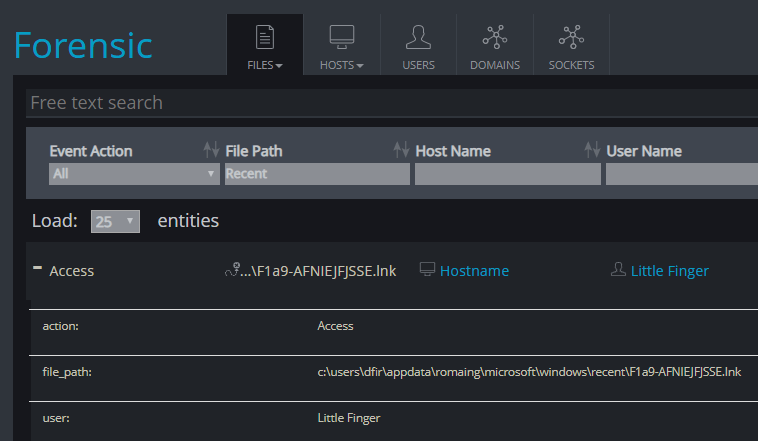
Task: Expand the HOSTS menu dropdown label
Action: tap(341, 65)
